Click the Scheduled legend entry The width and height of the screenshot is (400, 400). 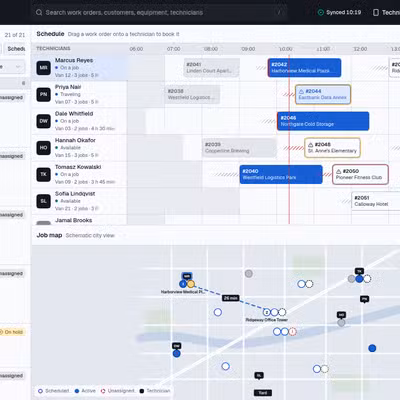coord(54,391)
